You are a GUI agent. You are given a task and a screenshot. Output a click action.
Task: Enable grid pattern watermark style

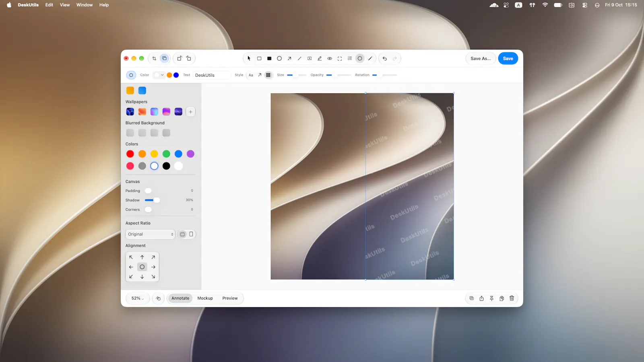coord(268,75)
